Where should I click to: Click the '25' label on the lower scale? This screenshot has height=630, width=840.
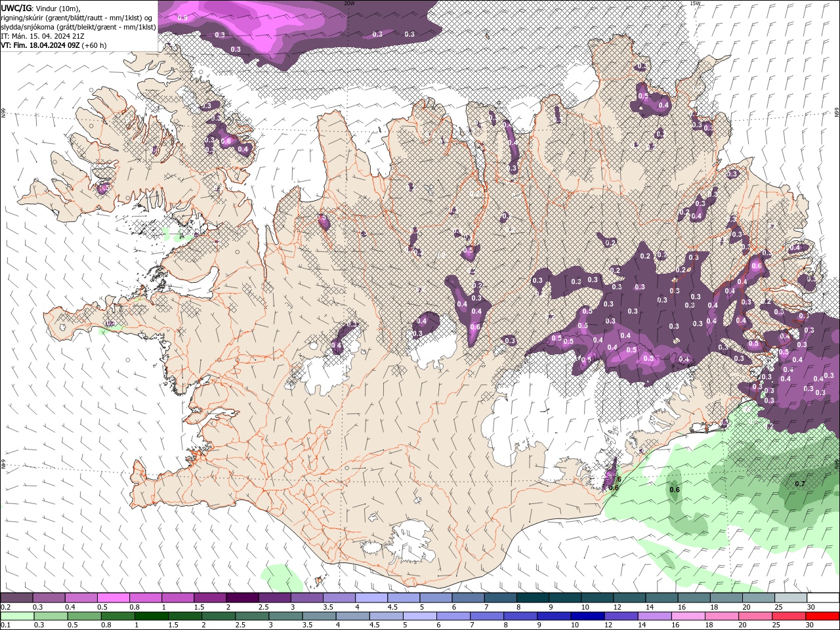click(x=776, y=625)
